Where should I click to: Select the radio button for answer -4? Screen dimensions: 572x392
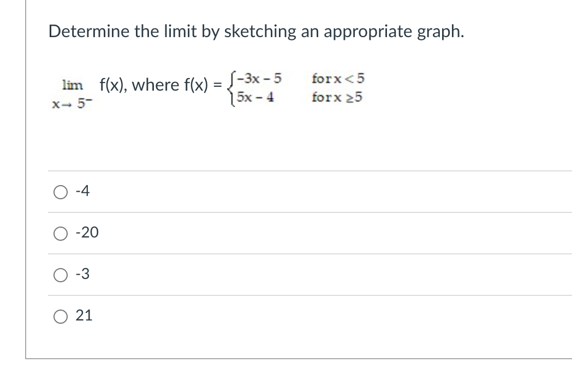(61, 191)
